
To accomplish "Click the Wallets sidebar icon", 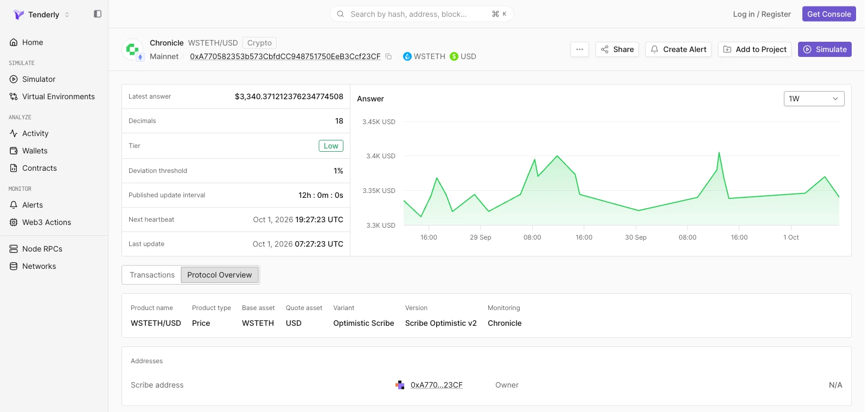I will pos(14,151).
